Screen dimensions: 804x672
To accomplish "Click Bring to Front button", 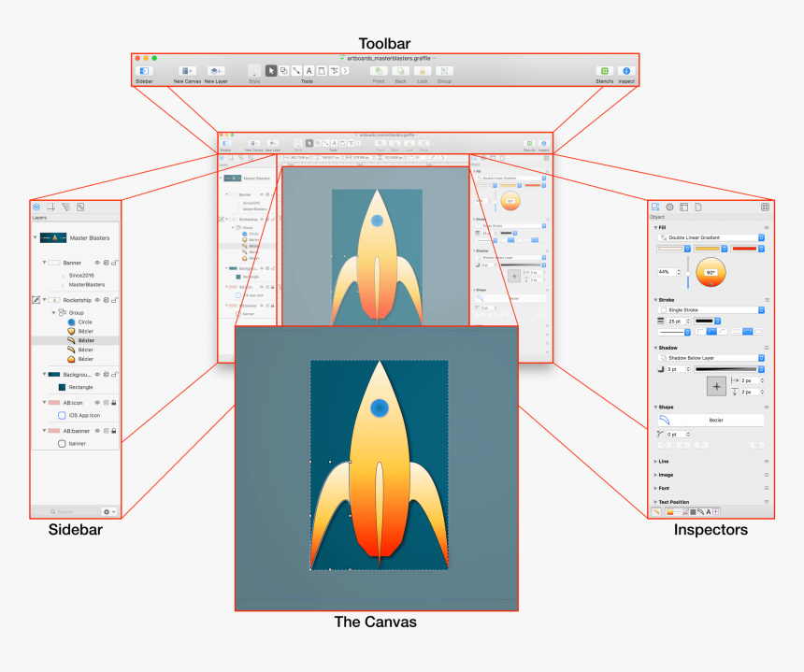I will click(x=379, y=71).
